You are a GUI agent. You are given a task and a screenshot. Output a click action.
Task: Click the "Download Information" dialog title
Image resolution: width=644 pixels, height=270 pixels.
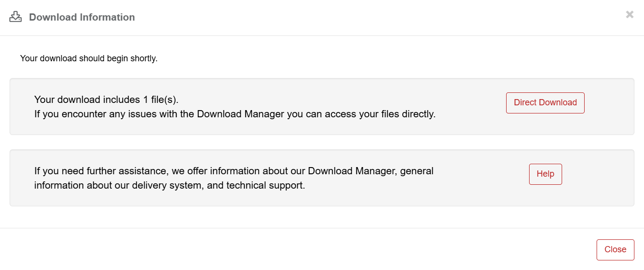82,17
